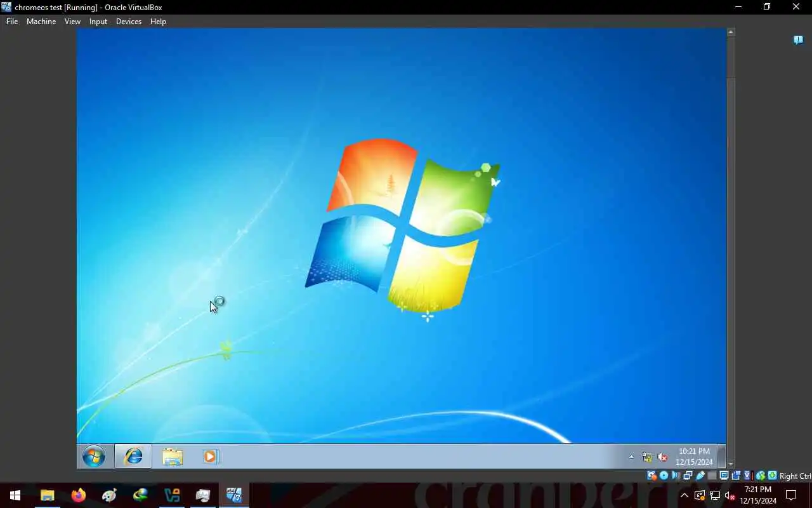Select the running x64 Windows 7 VM taskbar icon
The height and width of the screenshot is (508, 812).
pos(234,495)
